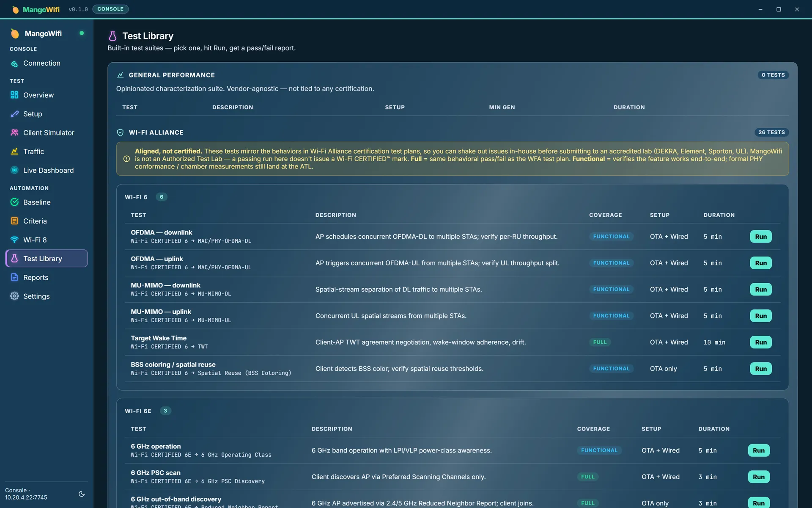Run the 6 GHz PSC scan test

759,477
